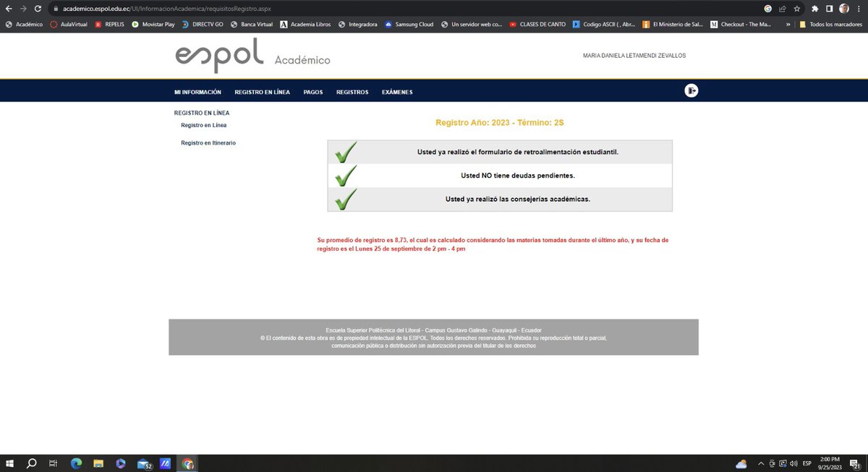Open the Académico bookmark
The image size is (868, 472).
[x=24, y=24]
